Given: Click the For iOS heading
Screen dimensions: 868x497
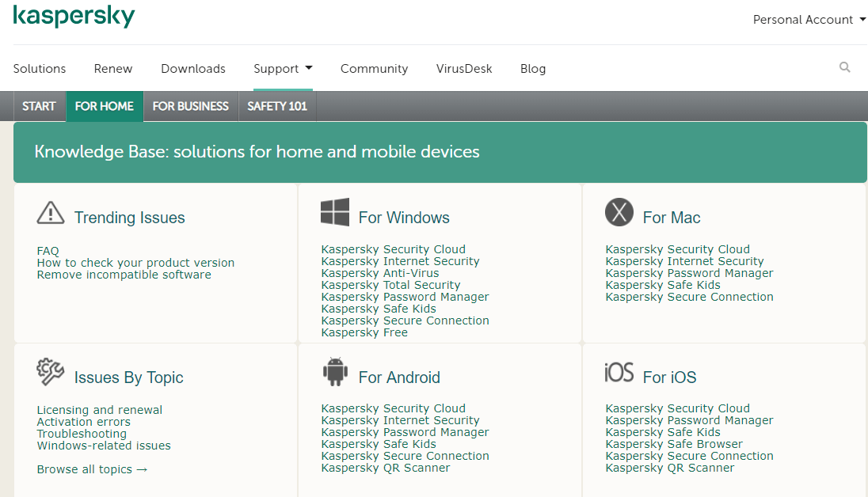Looking at the screenshot, I should pyautogui.click(x=669, y=377).
